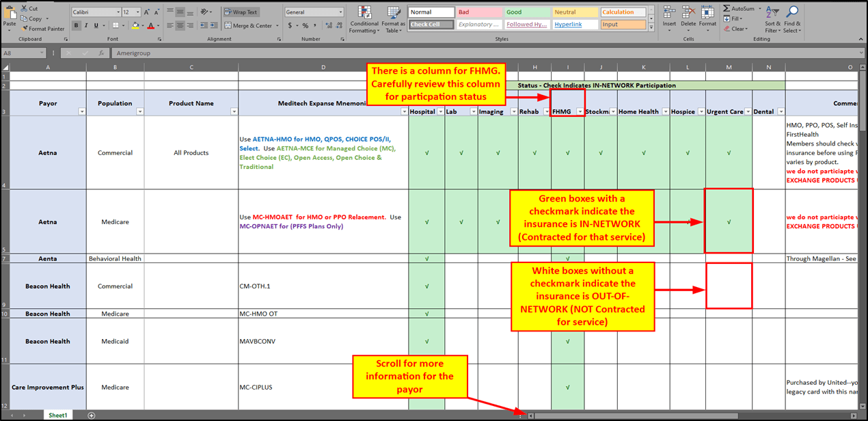Center text horizontally
The width and height of the screenshot is (868, 421).
point(180,25)
